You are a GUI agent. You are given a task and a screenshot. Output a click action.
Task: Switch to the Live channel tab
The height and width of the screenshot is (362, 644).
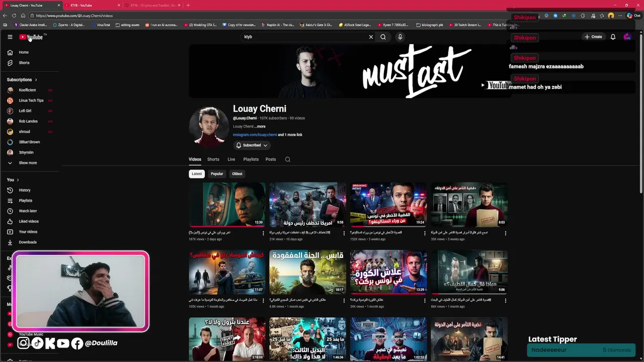coord(231,159)
